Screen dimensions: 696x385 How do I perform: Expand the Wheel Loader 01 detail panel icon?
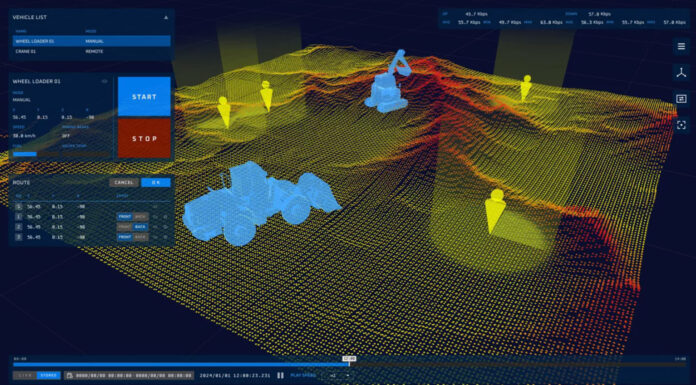tap(104, 81)
